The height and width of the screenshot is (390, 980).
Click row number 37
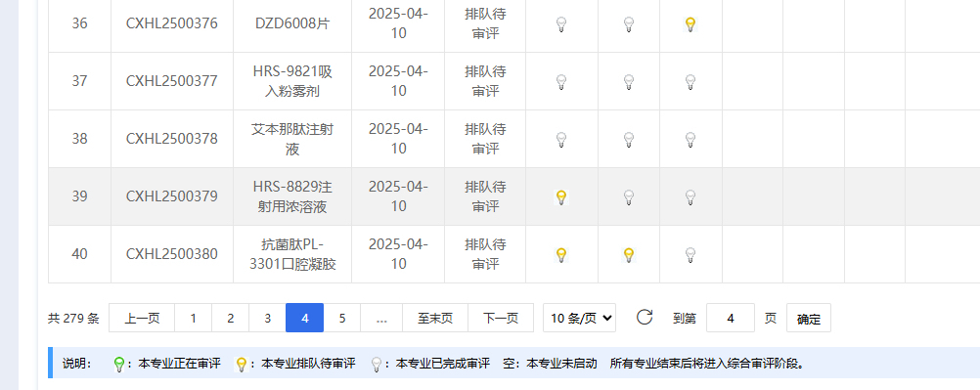(79, 81)
